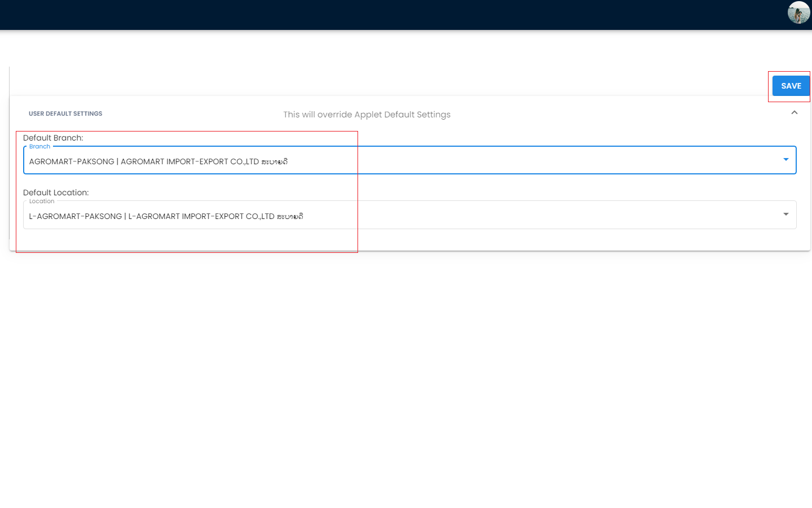Click the Default Branch label
The image size is (812, 508).
point(53,138)
